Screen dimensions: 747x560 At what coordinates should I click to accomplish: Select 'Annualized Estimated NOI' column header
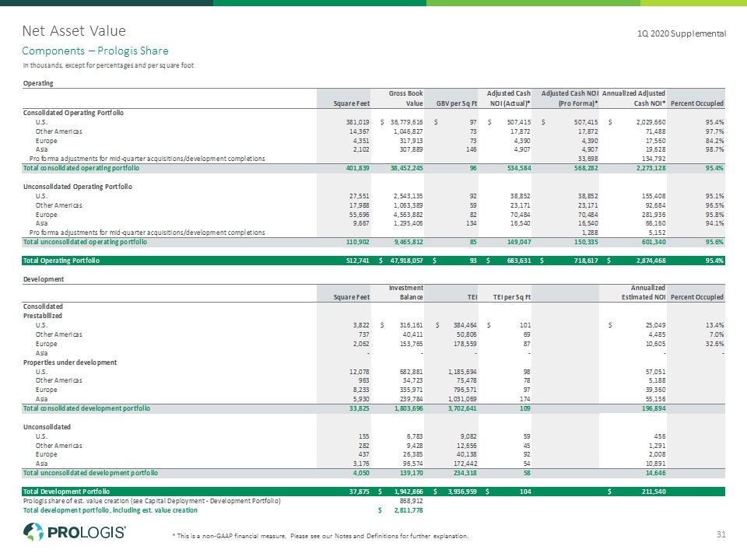point(644,292)
